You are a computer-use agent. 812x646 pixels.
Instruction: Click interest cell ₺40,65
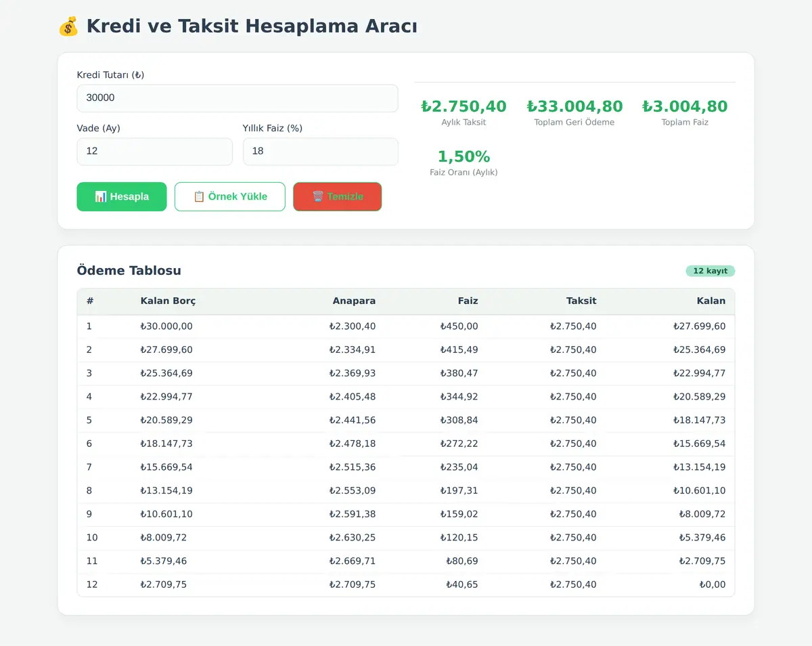pyautogui.click(x=462, y=584)
